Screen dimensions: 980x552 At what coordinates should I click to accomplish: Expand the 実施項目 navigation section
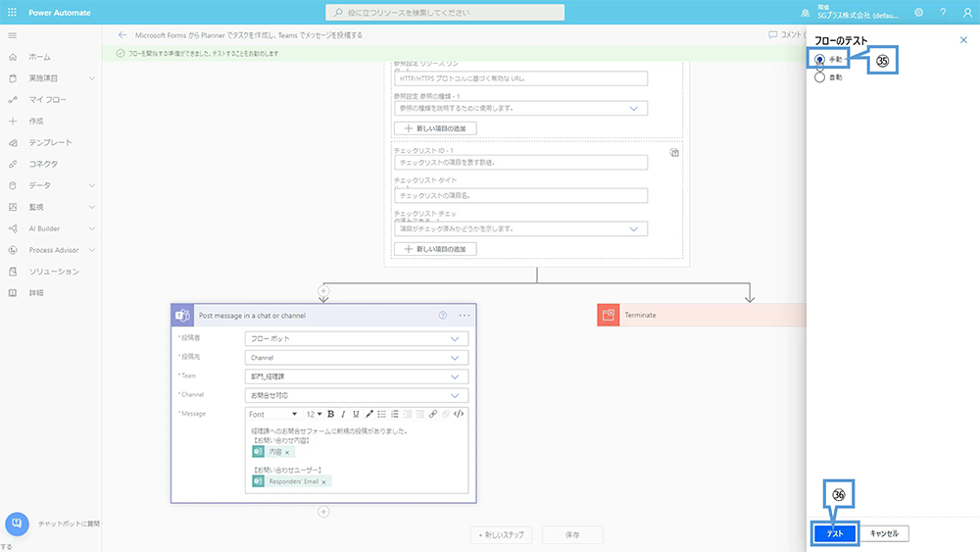(92, 78)
